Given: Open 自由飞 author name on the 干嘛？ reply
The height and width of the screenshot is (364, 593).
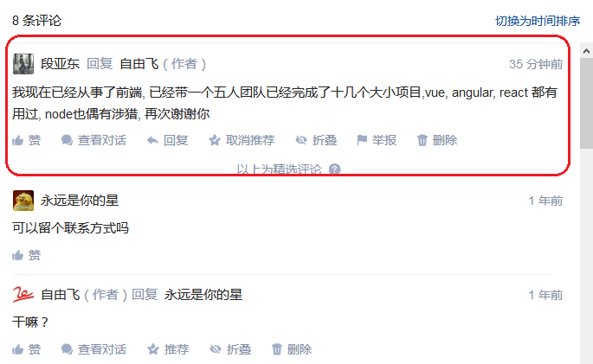Looking at the screenshot, I should pos(61,295).
